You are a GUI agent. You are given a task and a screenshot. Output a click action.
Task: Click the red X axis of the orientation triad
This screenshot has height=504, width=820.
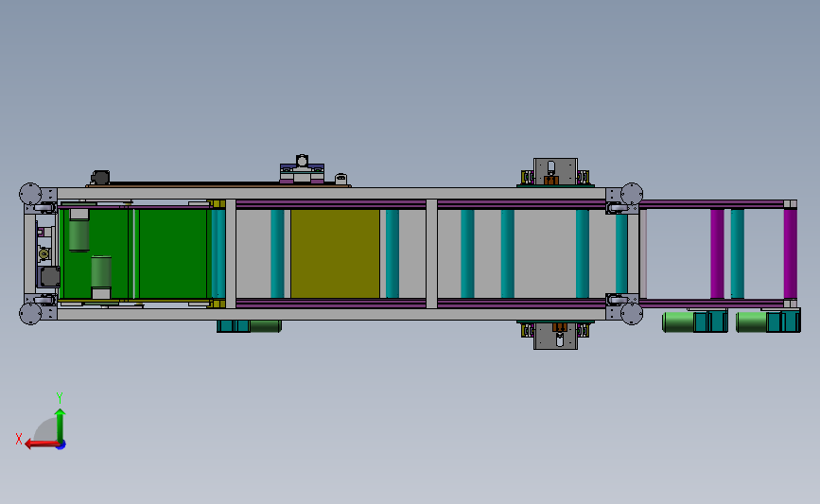pos(42,444)
